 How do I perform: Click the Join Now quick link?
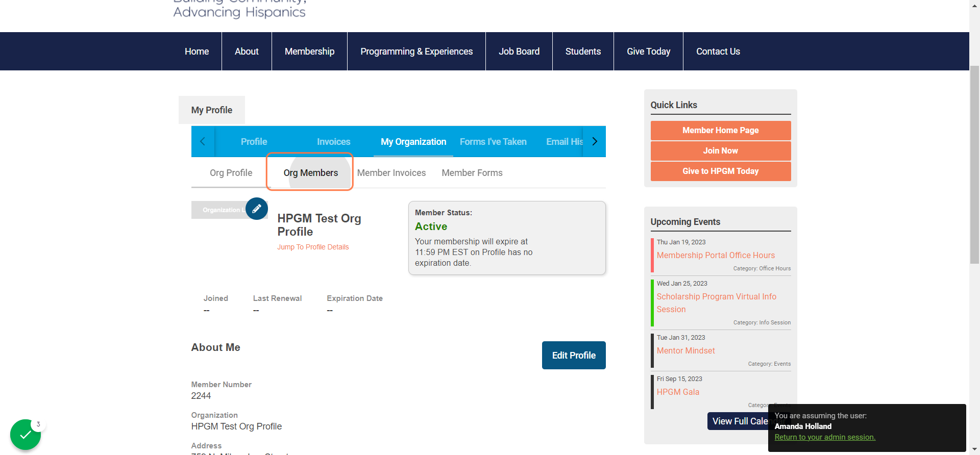coord(720,151)
